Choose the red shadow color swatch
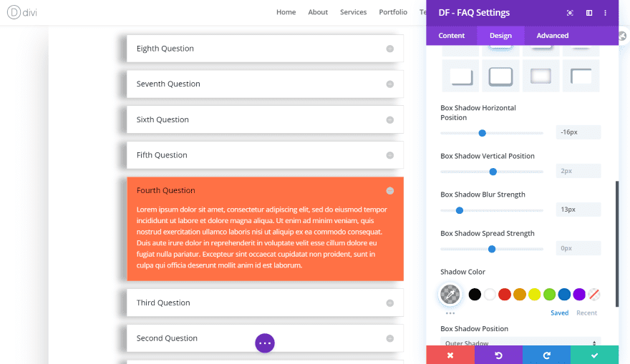 pyautogui.click(x=505, y=294)
